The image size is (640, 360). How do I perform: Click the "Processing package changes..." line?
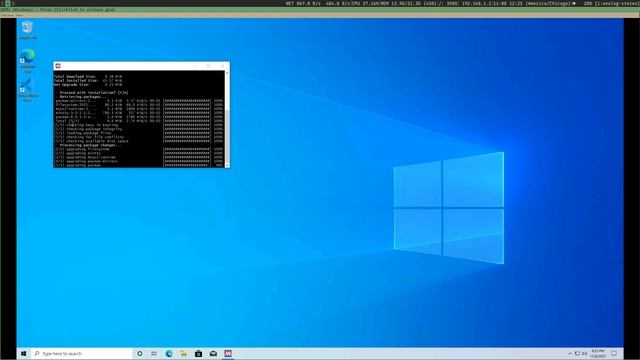pyautogui.click(x=91, y=145)
